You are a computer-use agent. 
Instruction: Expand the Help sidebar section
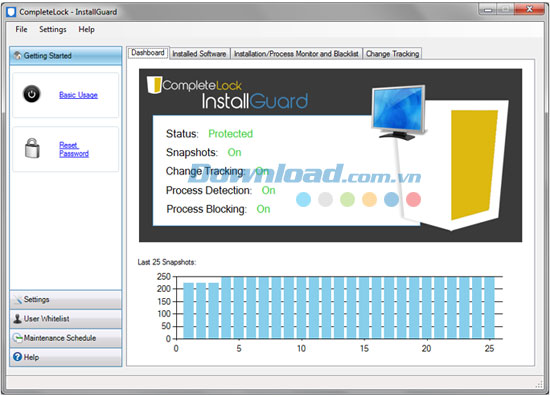(x=66, y=357)
